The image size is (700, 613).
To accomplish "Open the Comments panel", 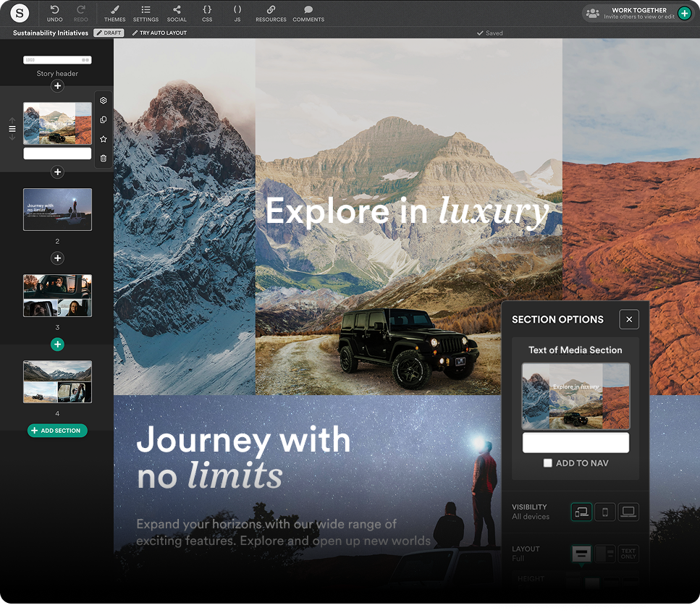I will pos(308,10).
